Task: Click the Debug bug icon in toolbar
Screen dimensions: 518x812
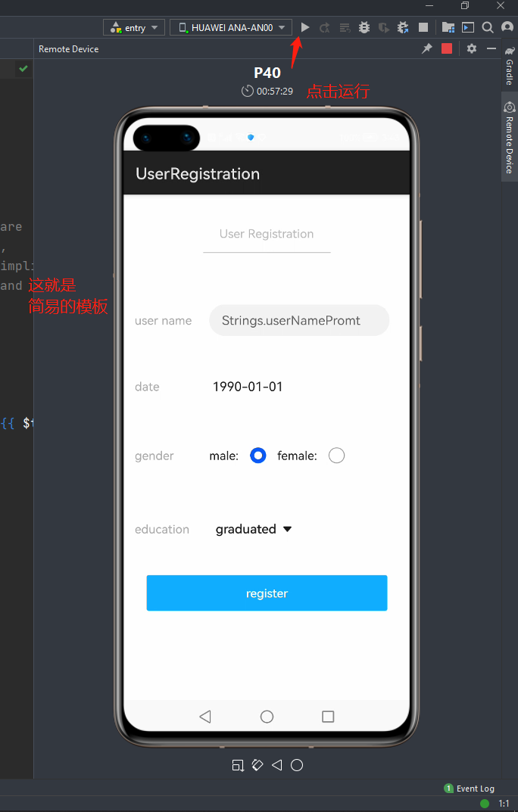Action: point(364,27)
